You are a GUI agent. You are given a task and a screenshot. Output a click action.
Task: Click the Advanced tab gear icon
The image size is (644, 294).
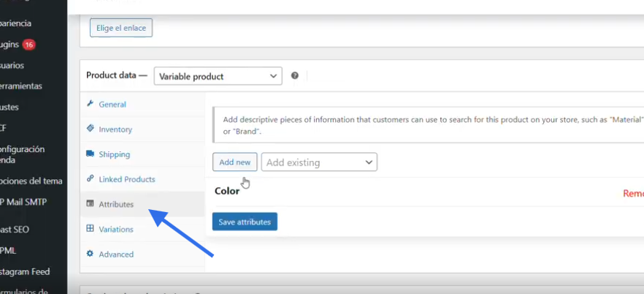click(90, 254)
